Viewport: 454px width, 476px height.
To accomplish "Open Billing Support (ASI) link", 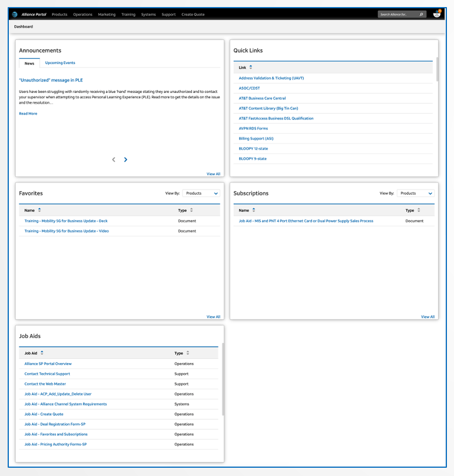I will pos(256,138).
